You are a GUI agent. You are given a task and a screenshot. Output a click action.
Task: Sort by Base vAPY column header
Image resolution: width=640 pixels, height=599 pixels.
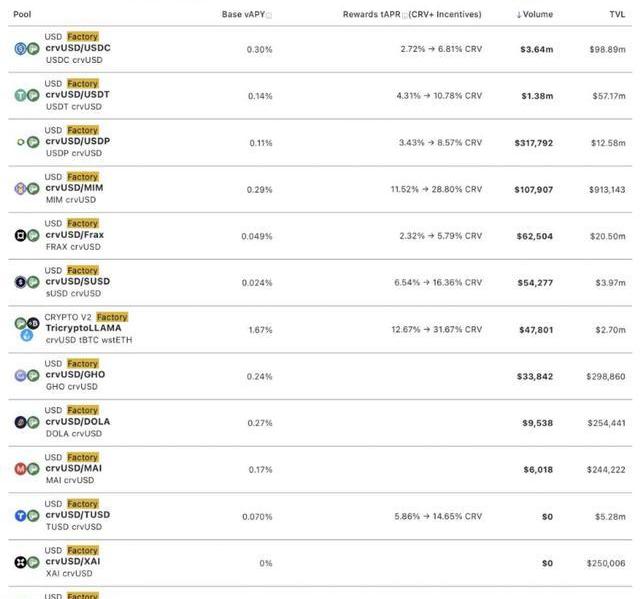coord(243,15)
